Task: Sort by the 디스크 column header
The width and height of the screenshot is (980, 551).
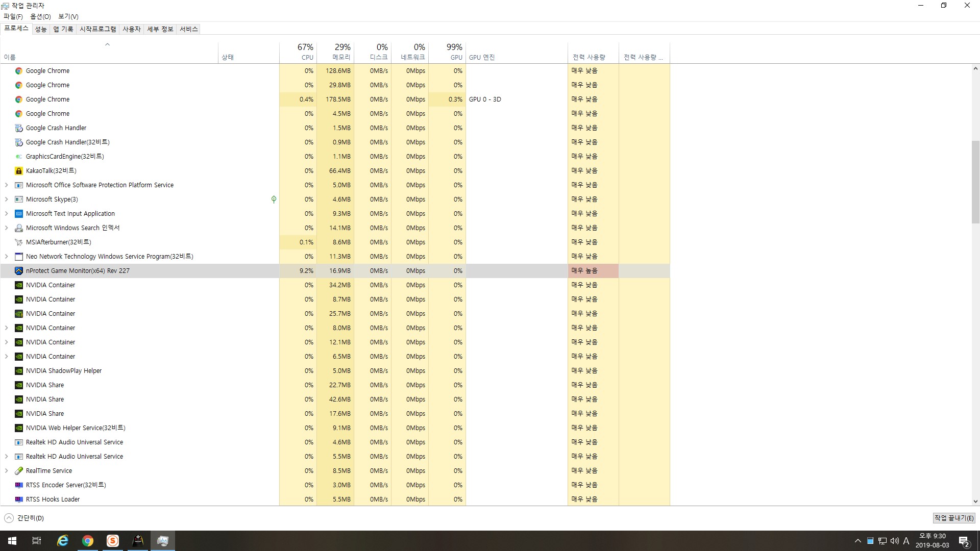Action: pyautogui.click(x=372, y=52)
